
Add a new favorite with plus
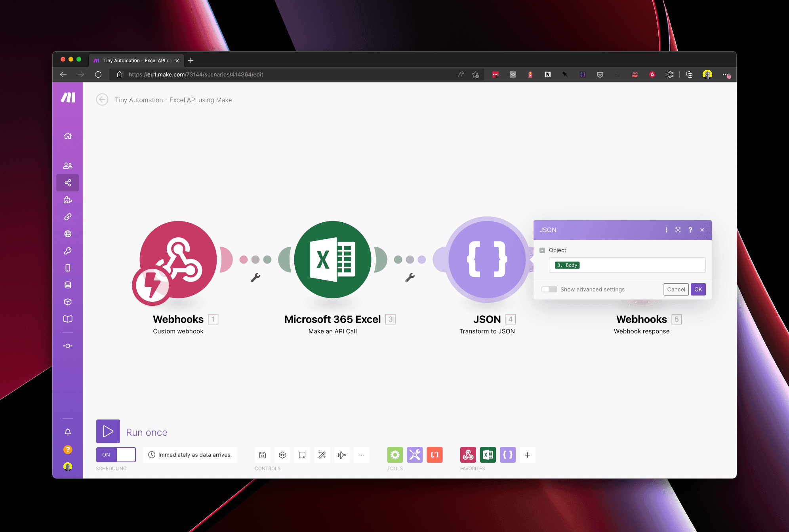tap(528, 455)
